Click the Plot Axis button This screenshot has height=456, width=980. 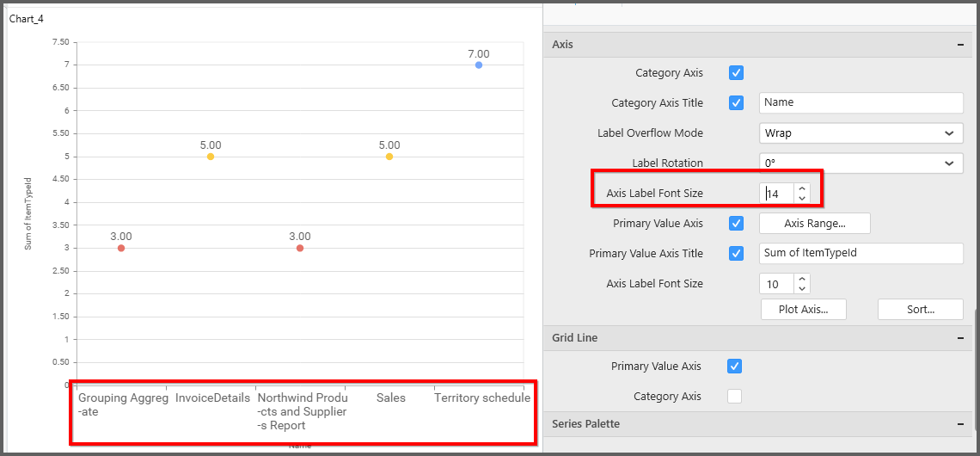803,310
